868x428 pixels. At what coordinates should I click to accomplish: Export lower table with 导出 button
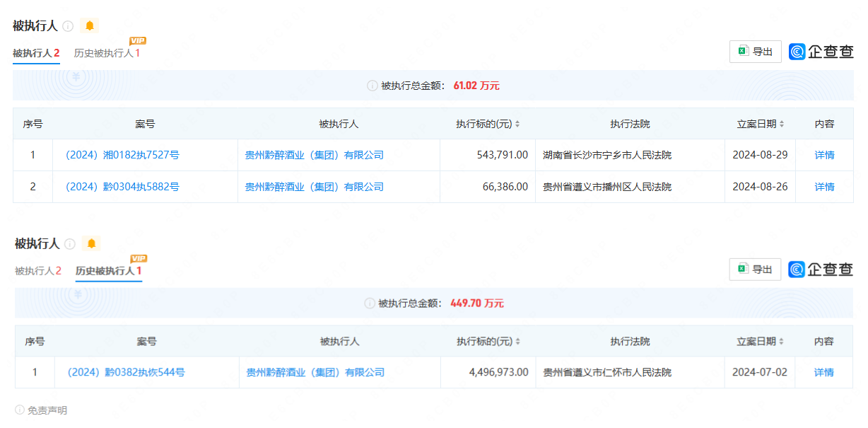755,270
